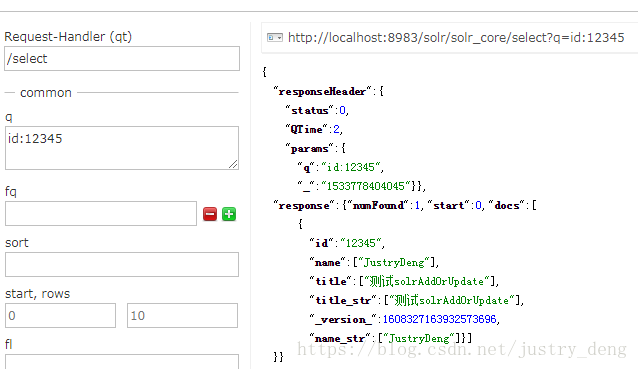The height and width of the screenshot is (369, 638).
Task: Click the id value "12345" in docs
Action: (361, 243)
